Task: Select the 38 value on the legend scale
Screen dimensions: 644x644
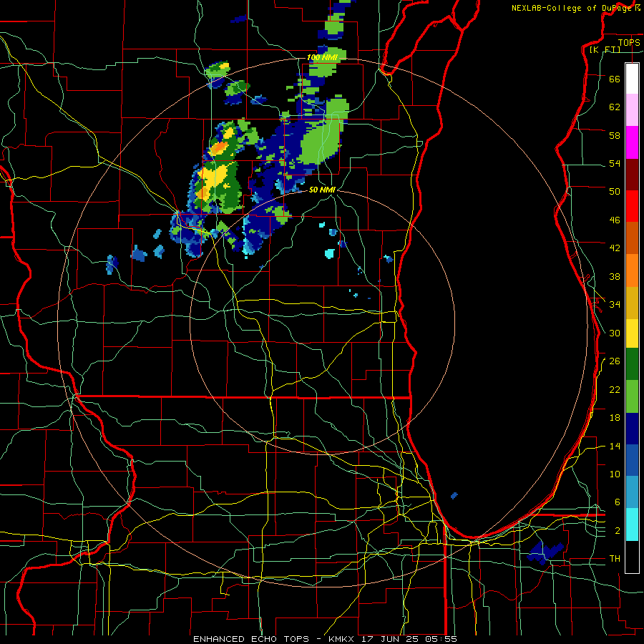Action: [615, 276]
